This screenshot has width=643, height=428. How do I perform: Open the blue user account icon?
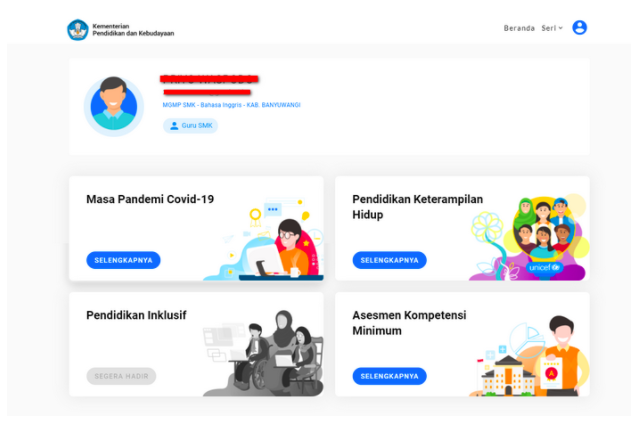click(579, 27)
